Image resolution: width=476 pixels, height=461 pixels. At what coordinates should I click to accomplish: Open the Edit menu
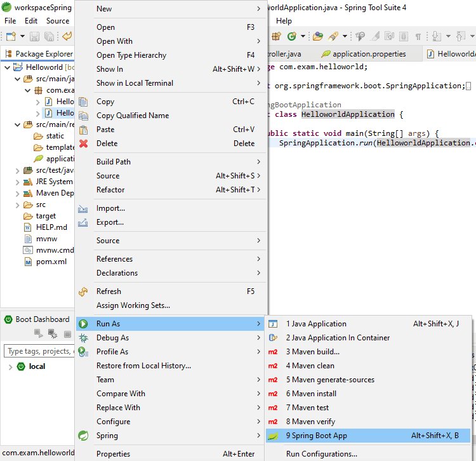click(x=31, y=21)
